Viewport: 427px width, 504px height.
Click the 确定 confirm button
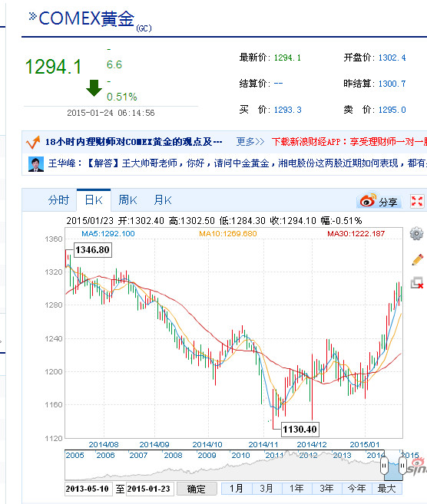point(196,489)
